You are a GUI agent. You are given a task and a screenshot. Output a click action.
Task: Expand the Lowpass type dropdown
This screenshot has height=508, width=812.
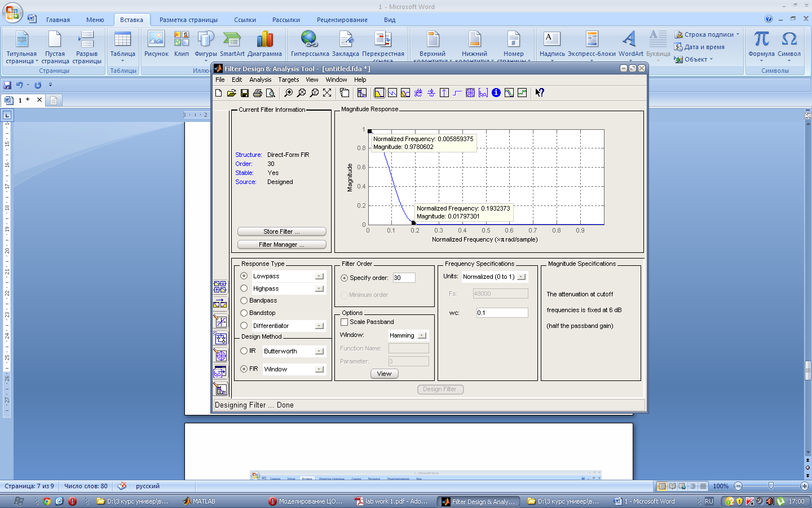point(319,276)
